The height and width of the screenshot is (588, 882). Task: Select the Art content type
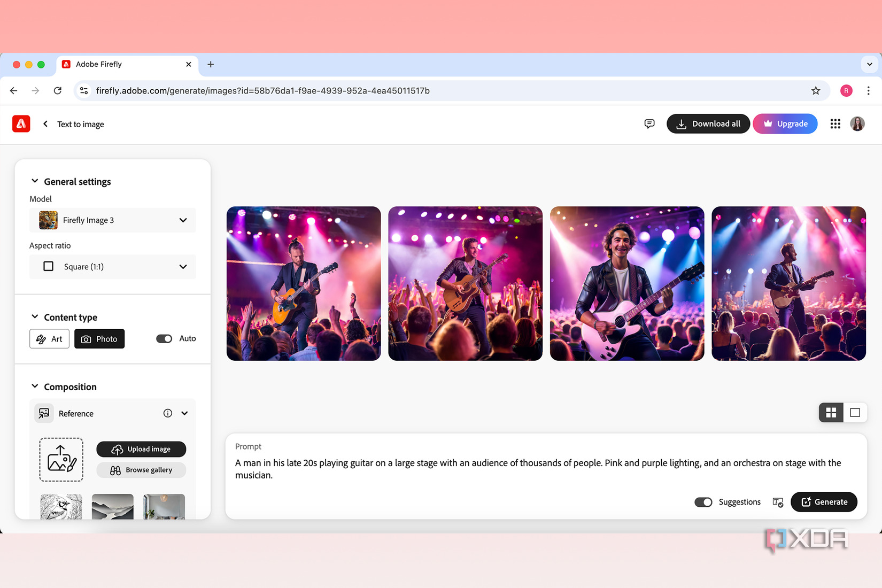coord(49,339)
